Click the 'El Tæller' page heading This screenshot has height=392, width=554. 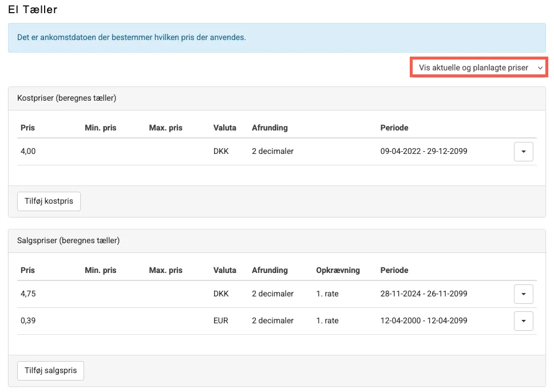(x=33, y=10)
